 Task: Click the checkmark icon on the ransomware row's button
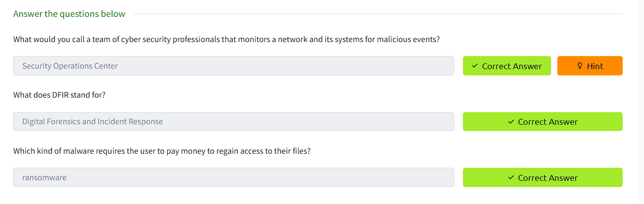(x=511, y=178)
